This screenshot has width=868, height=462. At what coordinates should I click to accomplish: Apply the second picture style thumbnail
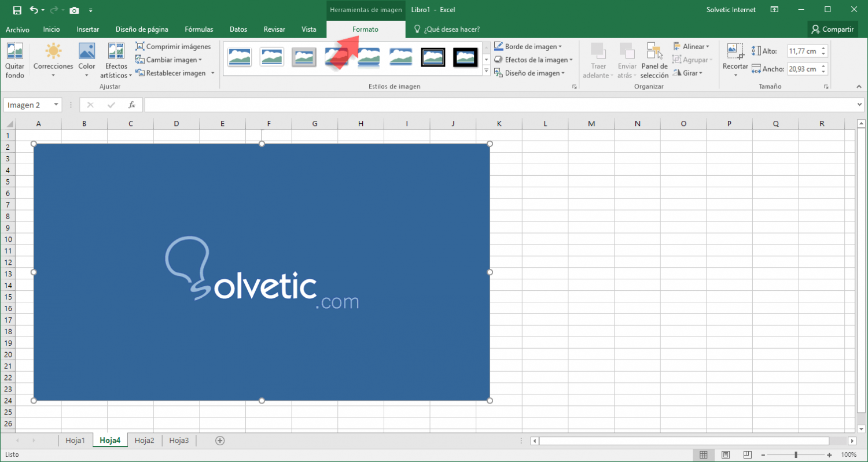[x=272, y=57]
